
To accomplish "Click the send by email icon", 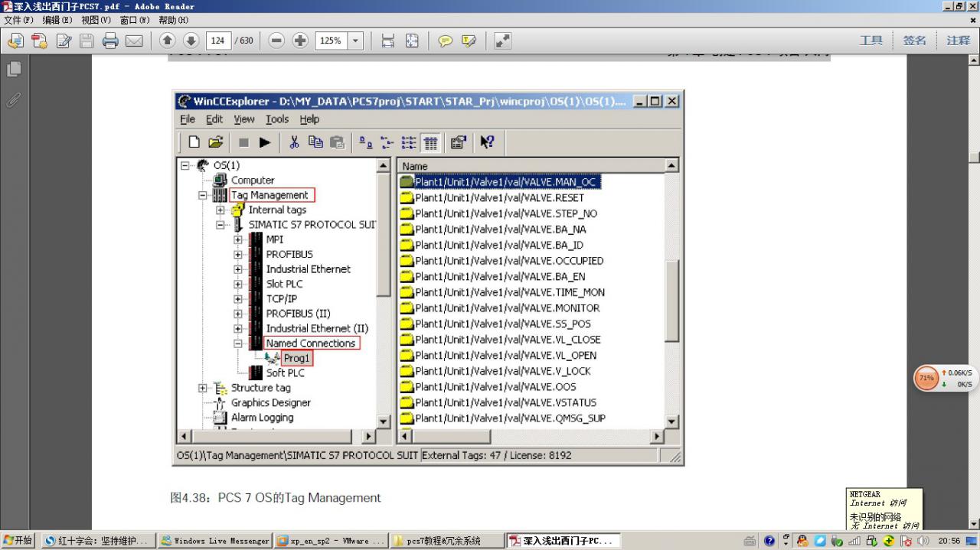I will click(134, 41).
